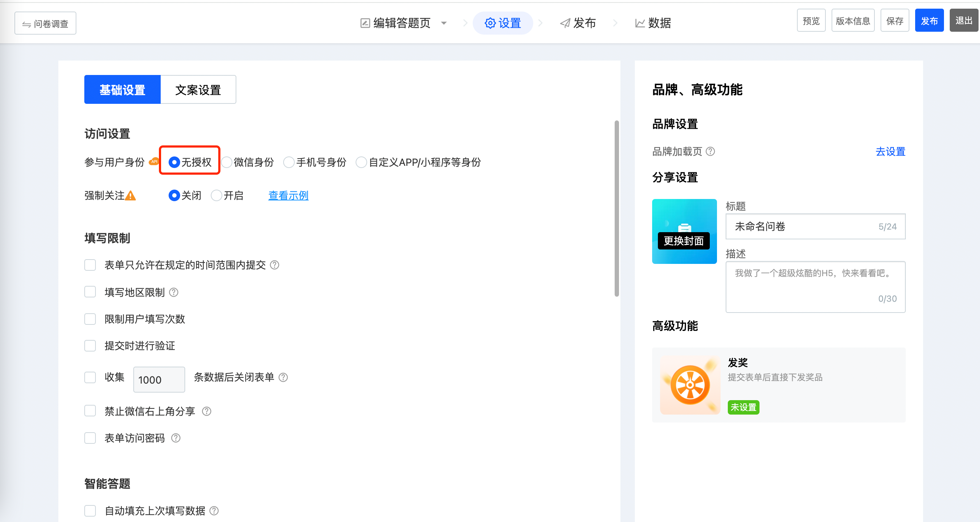Switch to 文案设置 tab
980x522 pixels.
tap(198, 90)
